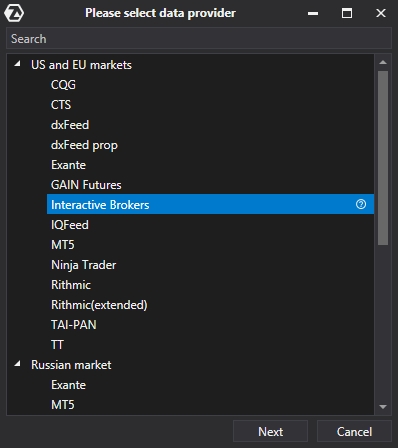Collapse the US and EU markets group
The width and height of the screenshot is (398, 448).
click(x=17, y=63)
